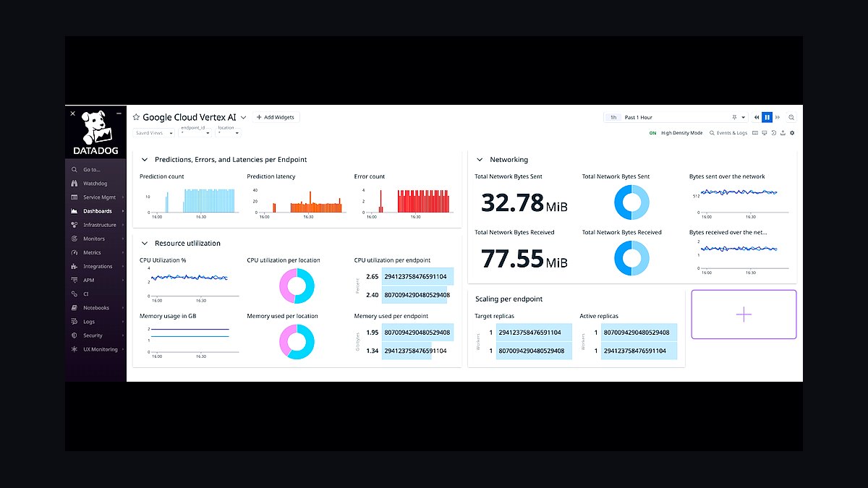
Task: Open the Saved Views dropdown
Action: [153, 133]
